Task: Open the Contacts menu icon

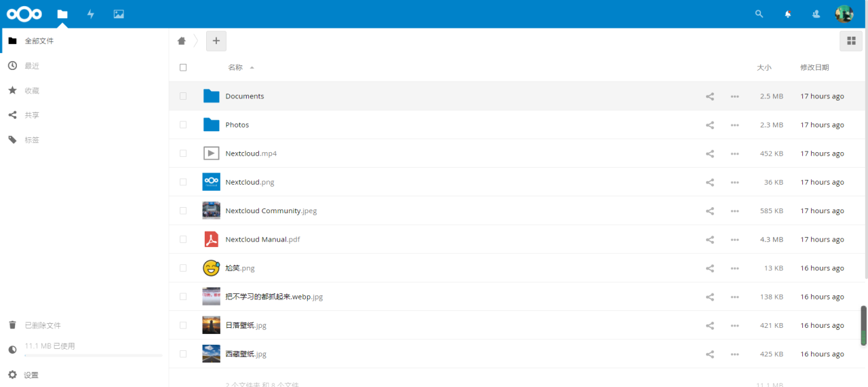Action: (816, 14)
